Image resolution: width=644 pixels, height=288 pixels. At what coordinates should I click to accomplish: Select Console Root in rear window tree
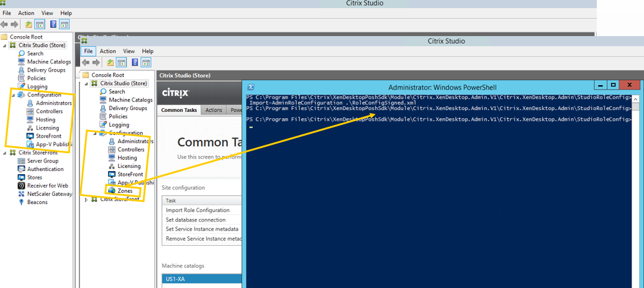click(x=26, y=37)
